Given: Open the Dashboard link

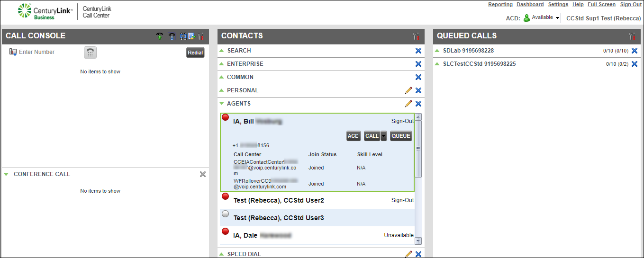Looking at the screenshot, I should (x=530, y=4).
